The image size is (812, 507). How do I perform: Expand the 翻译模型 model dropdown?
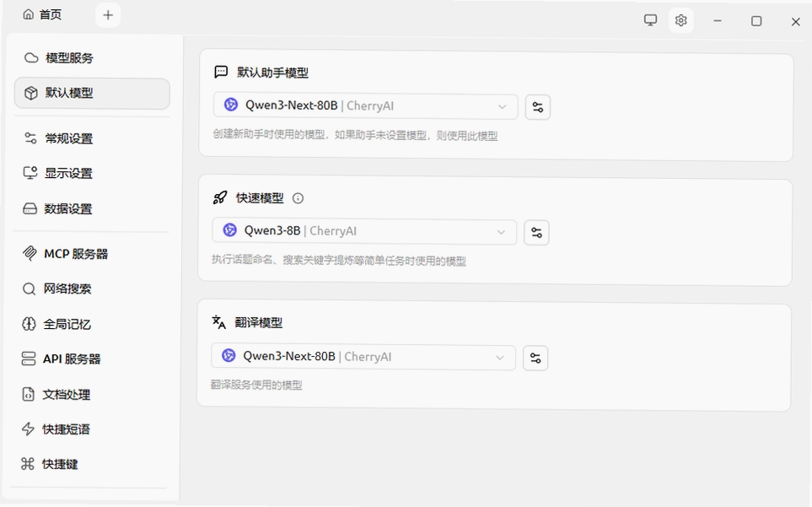tap(363, 358)
